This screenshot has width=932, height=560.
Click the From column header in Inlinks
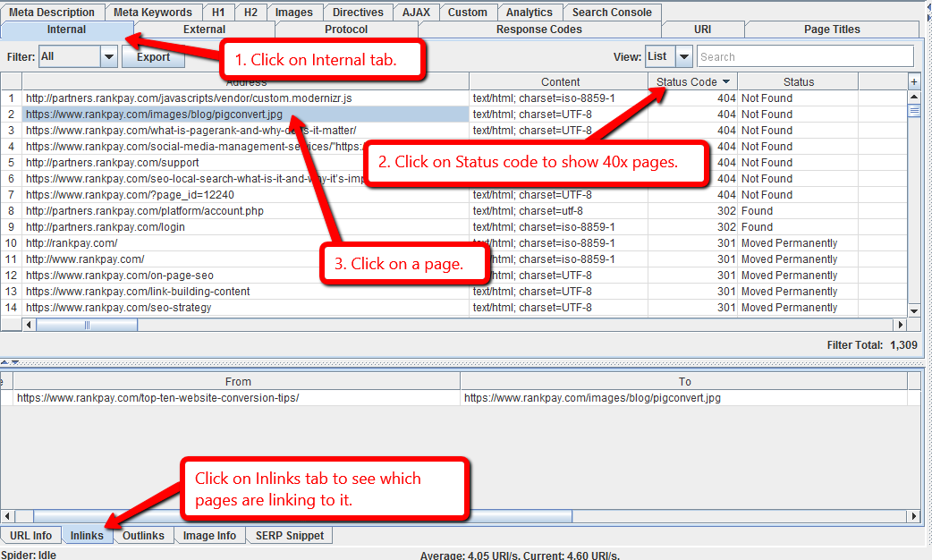point(237,381)
